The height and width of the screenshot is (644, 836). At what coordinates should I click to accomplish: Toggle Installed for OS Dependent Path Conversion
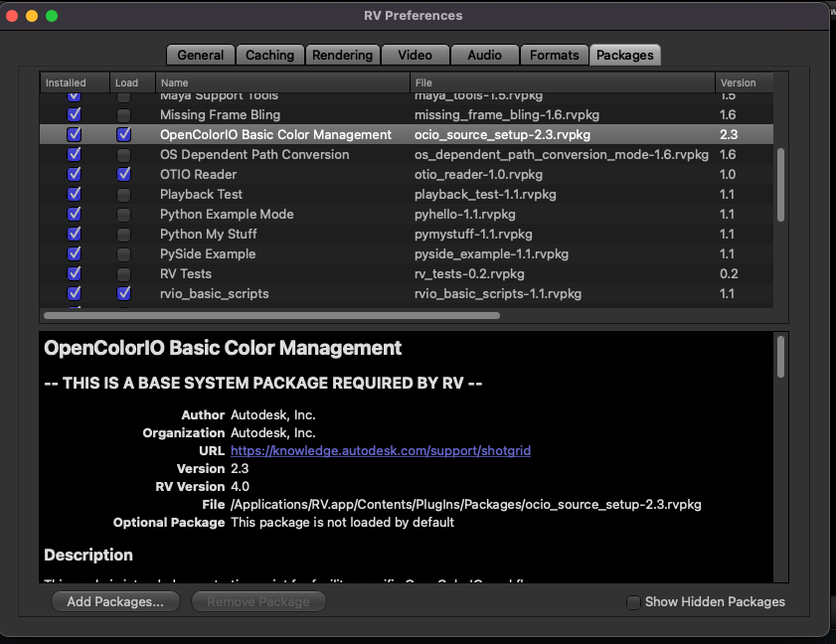75,155
